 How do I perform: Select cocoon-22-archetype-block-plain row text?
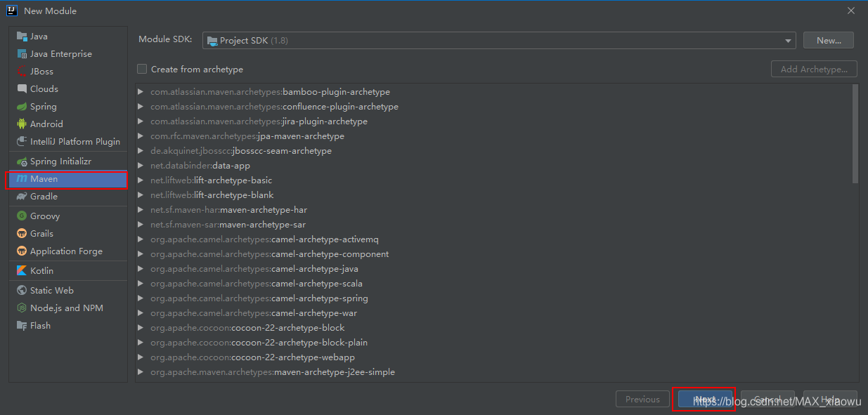click(259, 343)
